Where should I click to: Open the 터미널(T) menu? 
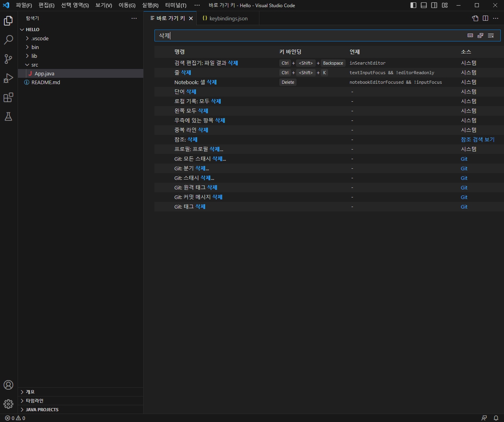pyautogui.click(x=176, y=5)
